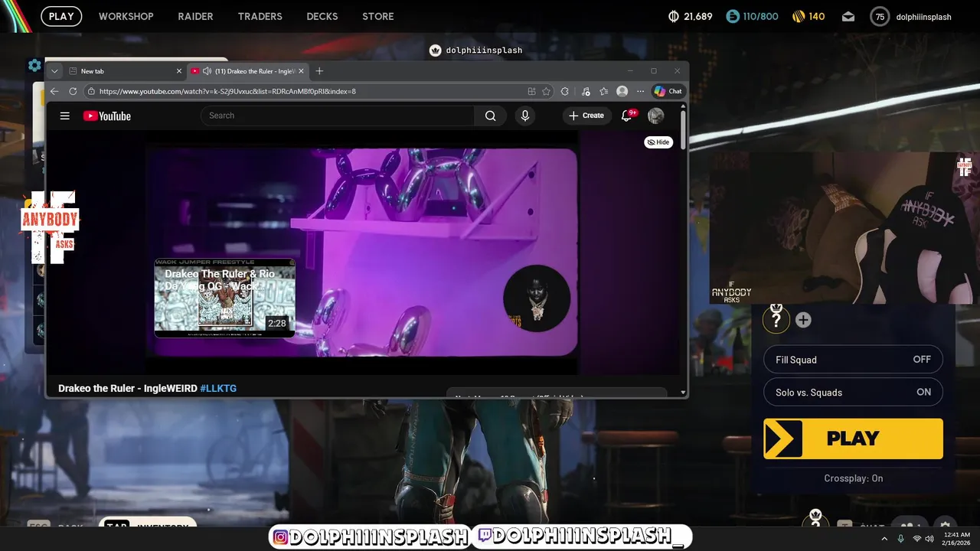
Task: Click the yellow PLAY button
Action: tap(853, 439)
